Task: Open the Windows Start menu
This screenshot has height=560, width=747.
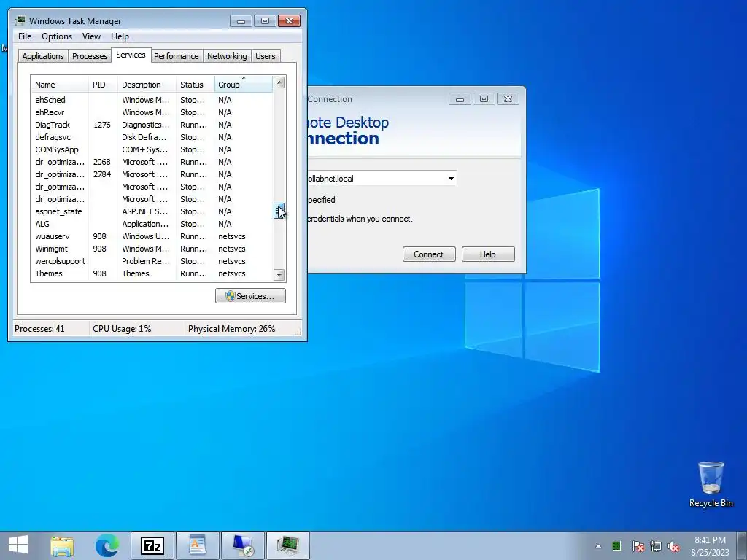Action: pos(18,545)
